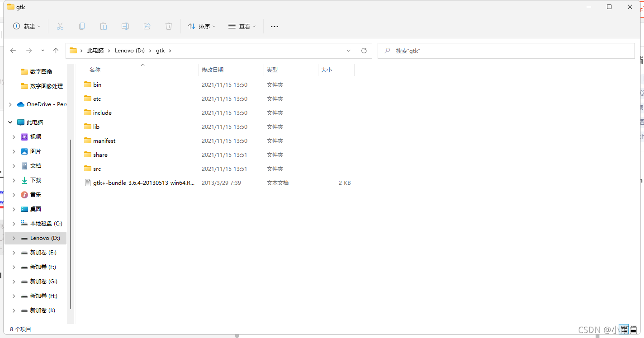644x338 pixels.
Task: Refresh the folder with the refresh icon
Action: pyautogui.click(x=364, y=51)
